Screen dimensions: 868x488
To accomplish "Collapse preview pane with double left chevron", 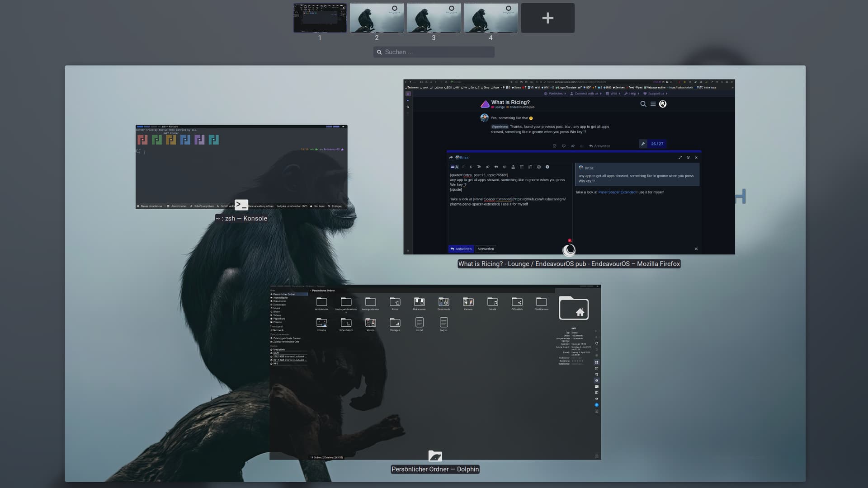I will 696,249.
